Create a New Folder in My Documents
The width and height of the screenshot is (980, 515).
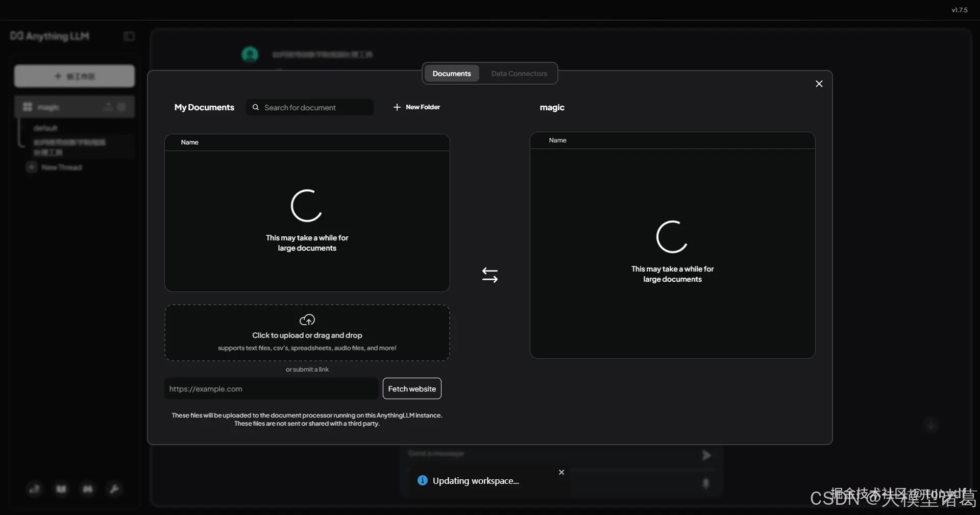click(x=416, y=107)
